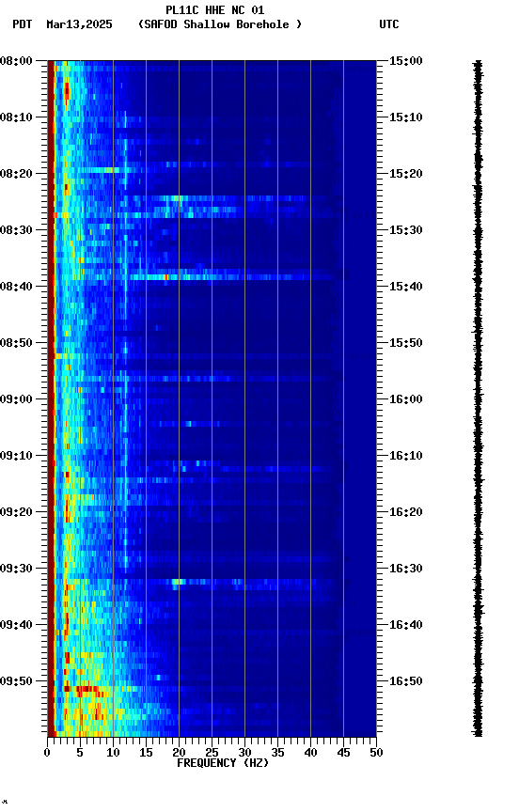519x812 pixels.
Task: Select the 'PDT' timezone label
Action: coord(23,24)
